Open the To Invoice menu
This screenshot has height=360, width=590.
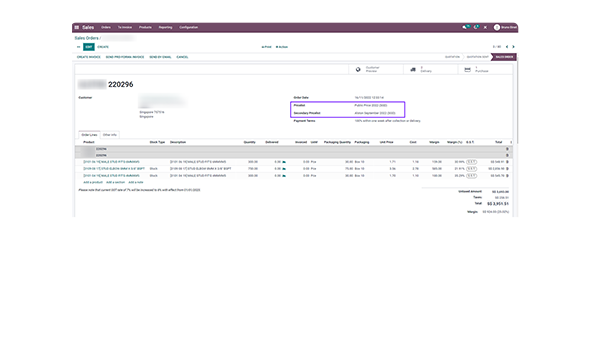pos(125,27)
